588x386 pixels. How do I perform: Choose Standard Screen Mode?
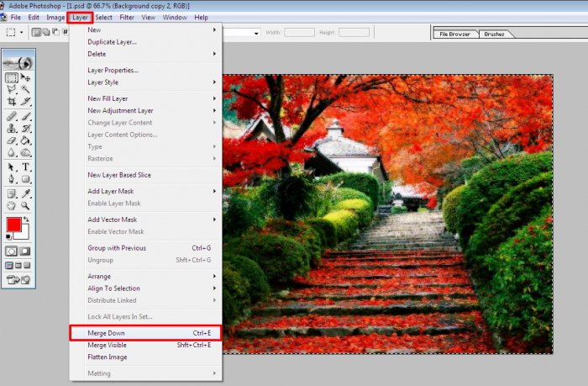(x=9, y=266)
